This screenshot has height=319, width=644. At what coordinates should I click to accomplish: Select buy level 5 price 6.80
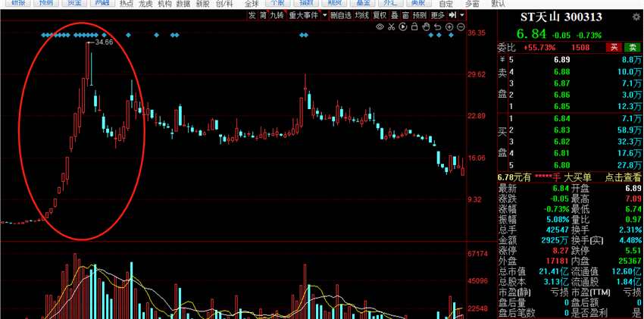pos(562,165)
